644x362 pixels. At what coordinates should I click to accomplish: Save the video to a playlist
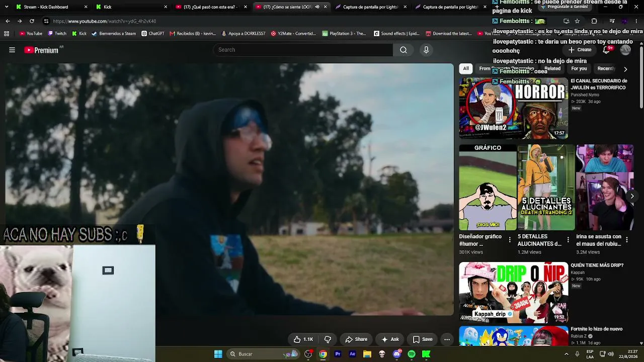coord(423,339)
